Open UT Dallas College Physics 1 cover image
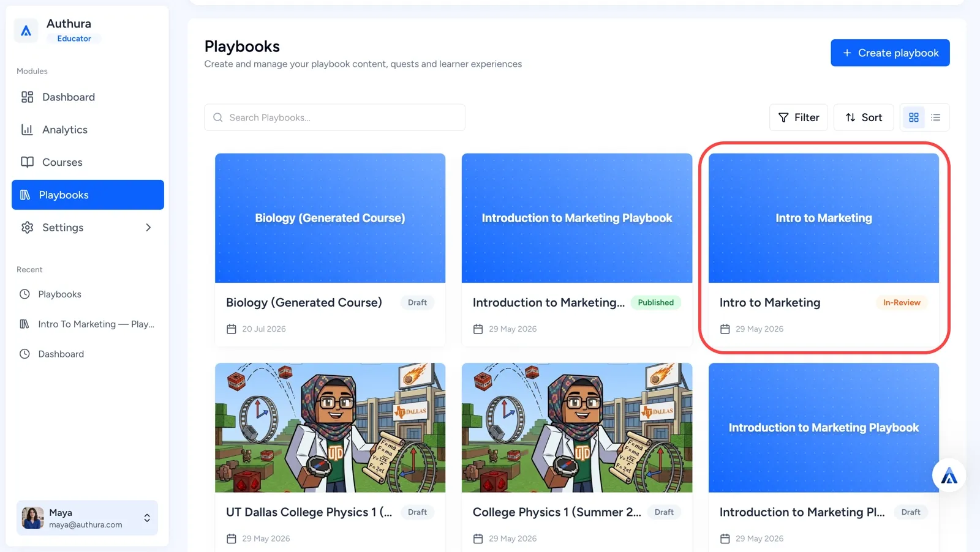 [330, 427]
